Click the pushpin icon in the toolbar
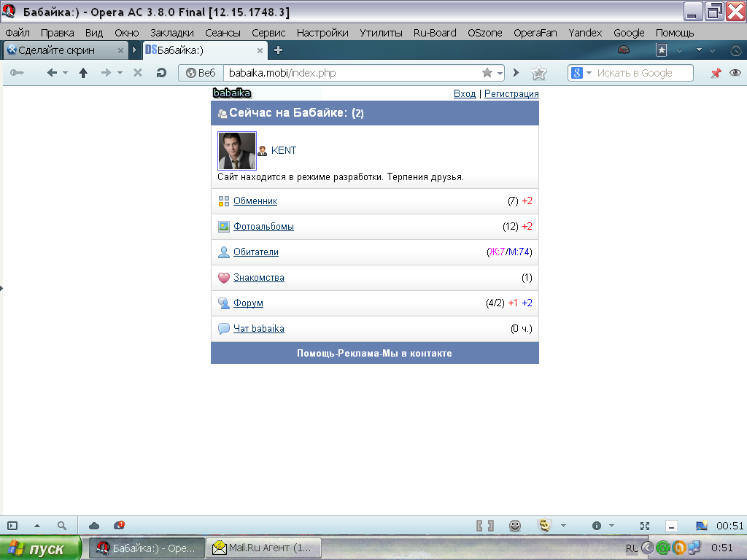Image resolution: width=747 pixels, height=560 pixels. pyautogui.click(x=716, y=73)
